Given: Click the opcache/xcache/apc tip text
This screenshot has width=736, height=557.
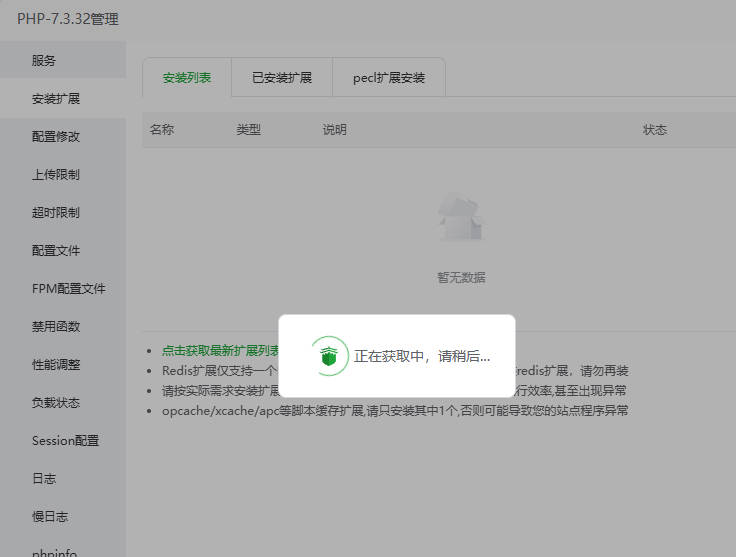Looking at the screenshot, I should click(x=395, y=411).
